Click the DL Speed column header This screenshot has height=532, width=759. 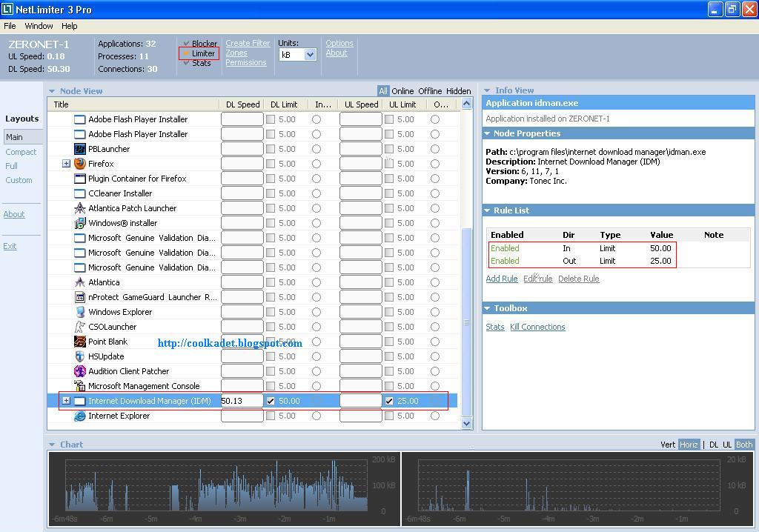coord(242,104)
